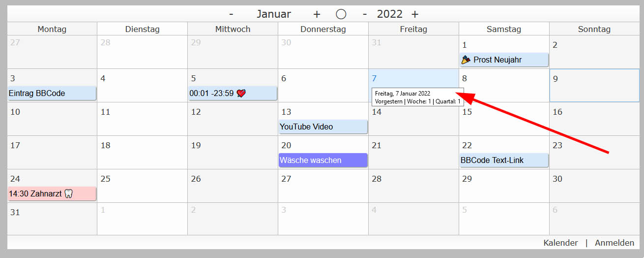Select the purple Wäsche waschen event
Screen dimensions: 644x258
322,161
